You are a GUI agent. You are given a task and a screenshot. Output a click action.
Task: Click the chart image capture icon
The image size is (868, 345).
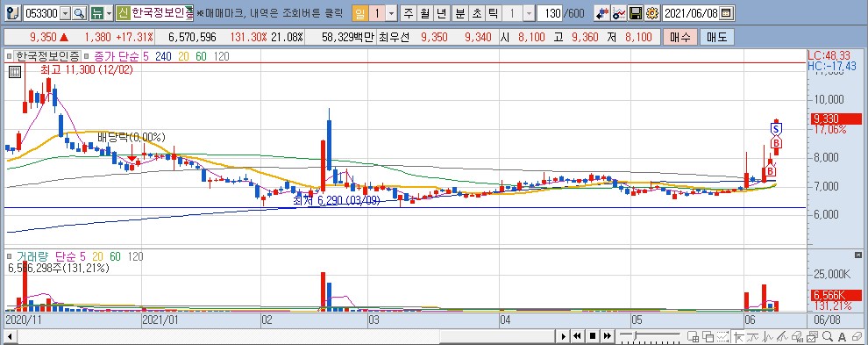[812, 336]
